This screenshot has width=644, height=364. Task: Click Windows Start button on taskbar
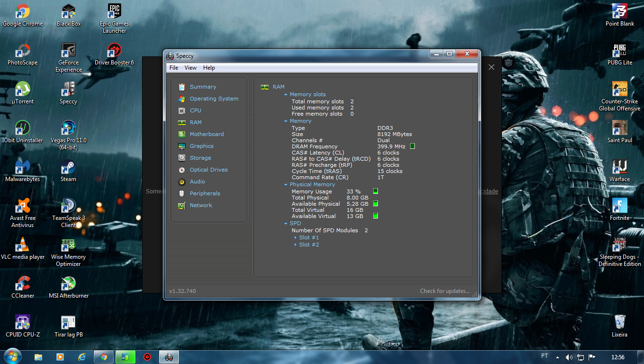point(13,356)
